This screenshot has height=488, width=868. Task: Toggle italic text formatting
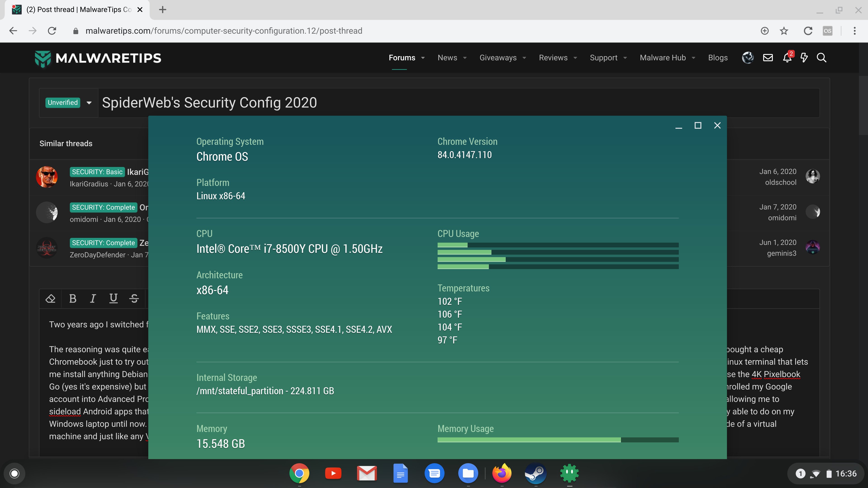(93, 298)
